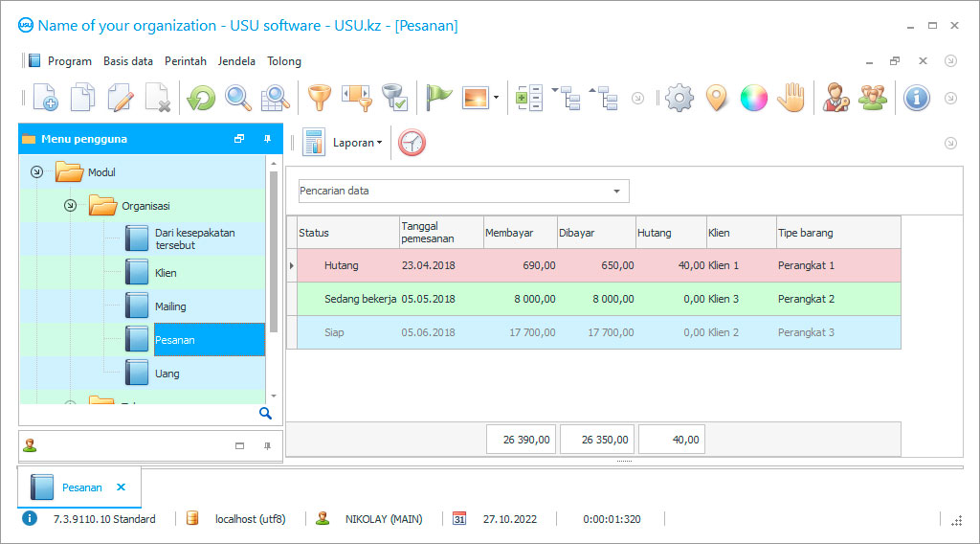This screenshot has height=544, width=980.
Task: Open the Pencarian data combo box
Action: [x=464, y=191]
